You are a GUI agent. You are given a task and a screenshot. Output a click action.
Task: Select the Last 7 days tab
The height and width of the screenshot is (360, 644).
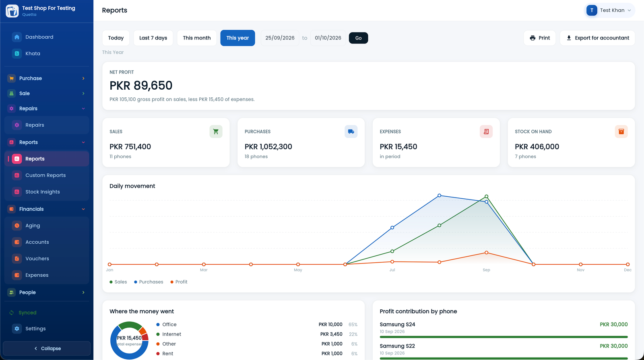tap(153, 38)
